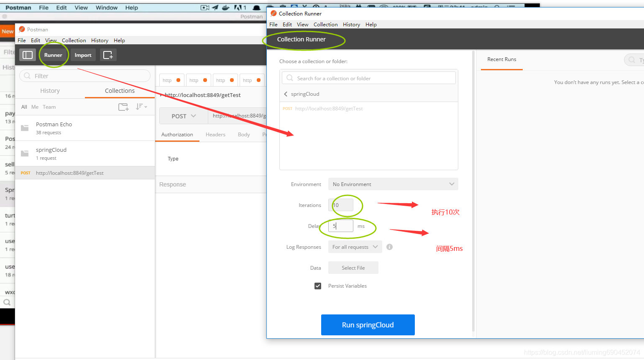Open the springCloud collection folder in sidebar
The height and width of the screenshot is (360, 644).
pos(85,153)
